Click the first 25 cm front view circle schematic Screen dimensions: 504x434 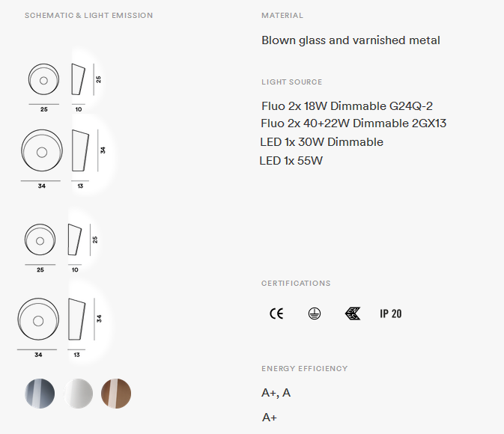pyautogui.click(x=43, y=79)
